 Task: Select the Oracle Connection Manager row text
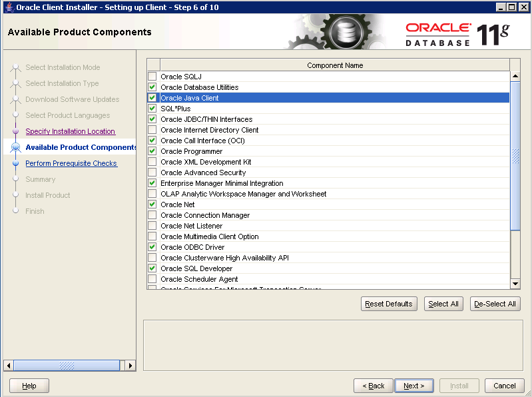tap(205, 215)
